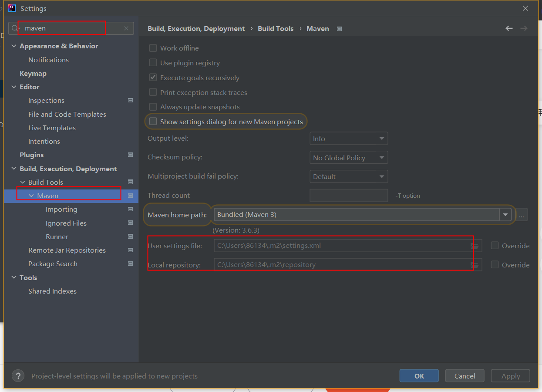This screenshot has width=542, height=392.
Task: Click the Apply button
Action: [x=510, y=376]
